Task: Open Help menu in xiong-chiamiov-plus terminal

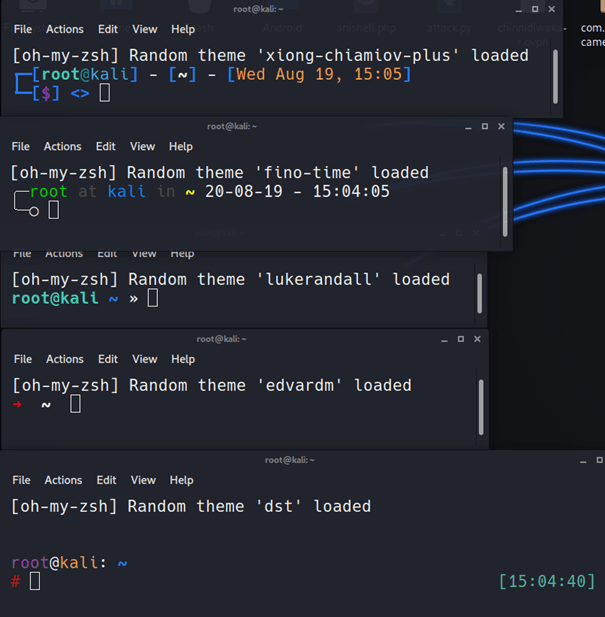Action: pos(183,29)
